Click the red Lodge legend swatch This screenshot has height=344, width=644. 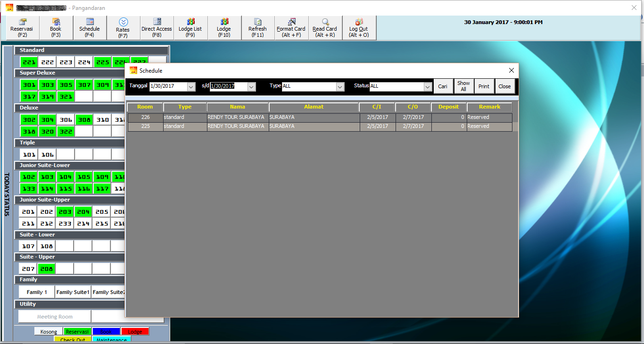click(x=135, y=332)
